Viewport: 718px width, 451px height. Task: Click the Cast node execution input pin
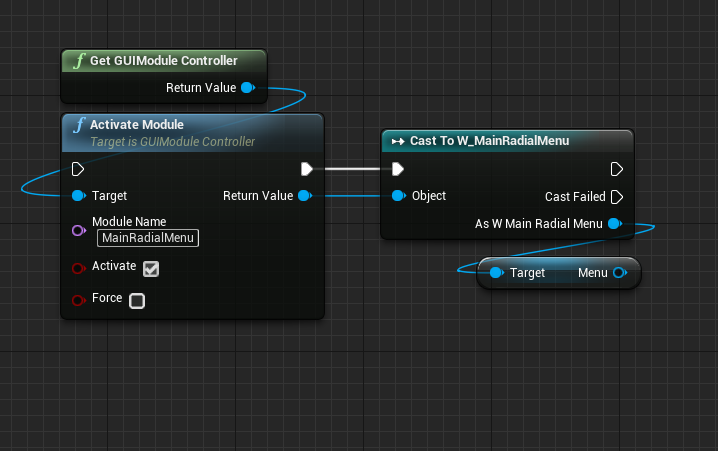(x=398, y=168)
